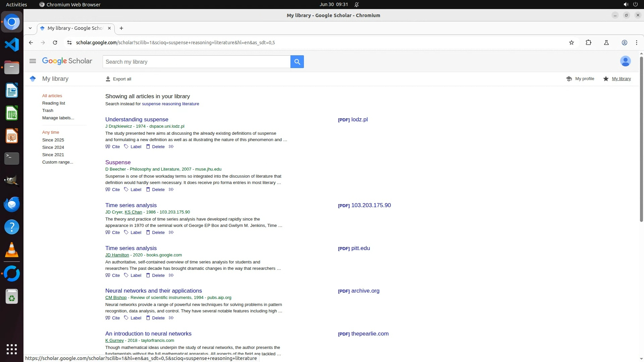Expand more options under Understanding suspense
644x362 pixels.
point(171,147)
